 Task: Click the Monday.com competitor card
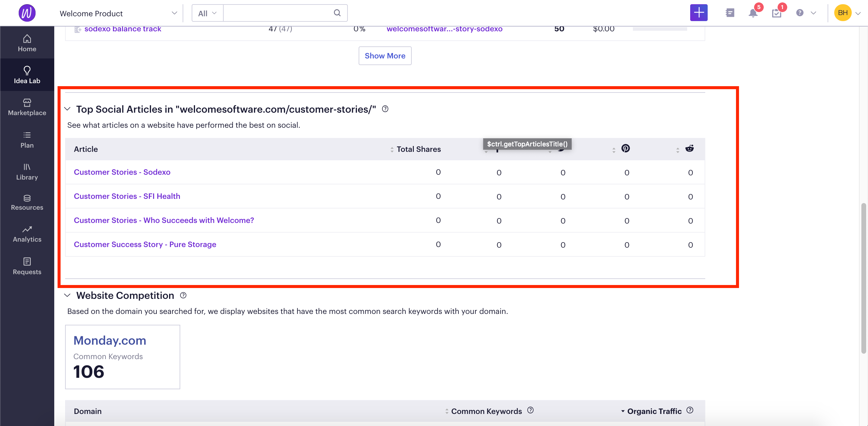[x=122, y=357]
